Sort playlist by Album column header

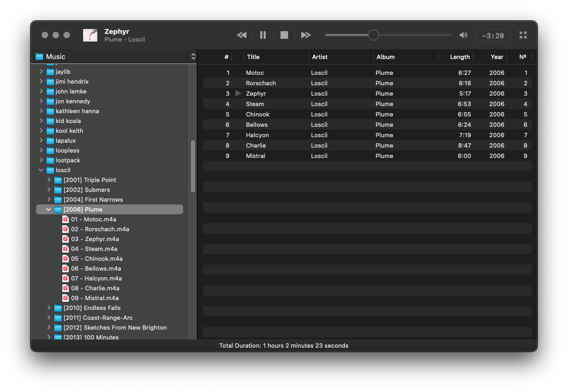[x=385, y=57]
